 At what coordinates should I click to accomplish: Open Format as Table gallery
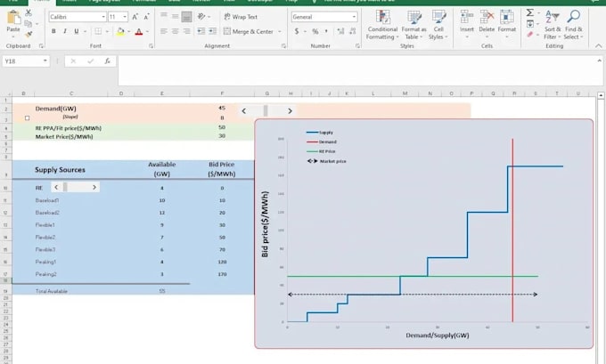(x=414, y=26)
